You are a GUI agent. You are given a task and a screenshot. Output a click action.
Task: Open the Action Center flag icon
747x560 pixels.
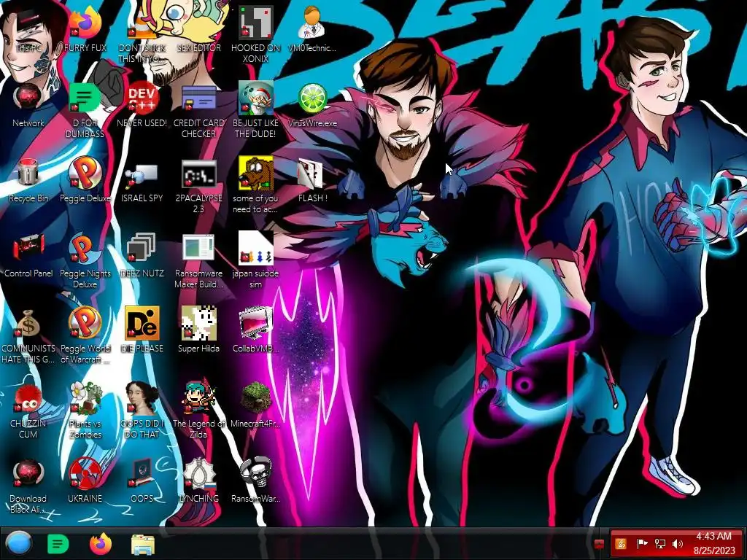(x=642, y=543)
